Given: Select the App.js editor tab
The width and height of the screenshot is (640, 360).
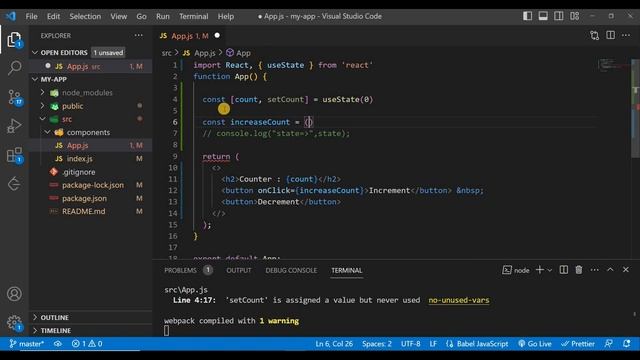Looking at the screenshot, I should click(x=190, y=36).
